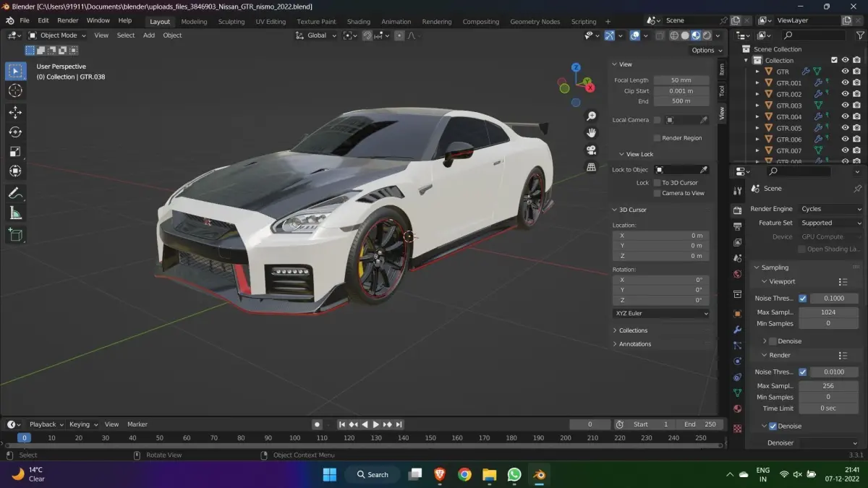This screenshot has width=868, height=488.
Task: Choose the Annotate pencil tool
Action: point(16,193)
